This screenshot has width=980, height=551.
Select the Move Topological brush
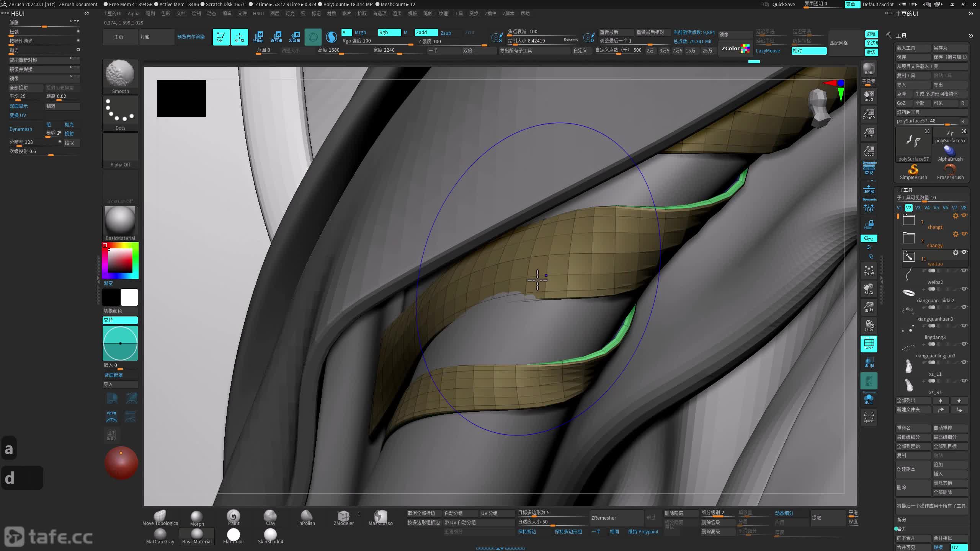click(160, 518)
